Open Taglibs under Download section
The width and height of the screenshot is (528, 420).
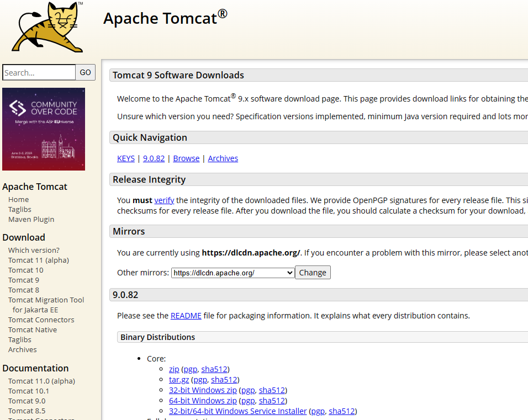(19, 339)
